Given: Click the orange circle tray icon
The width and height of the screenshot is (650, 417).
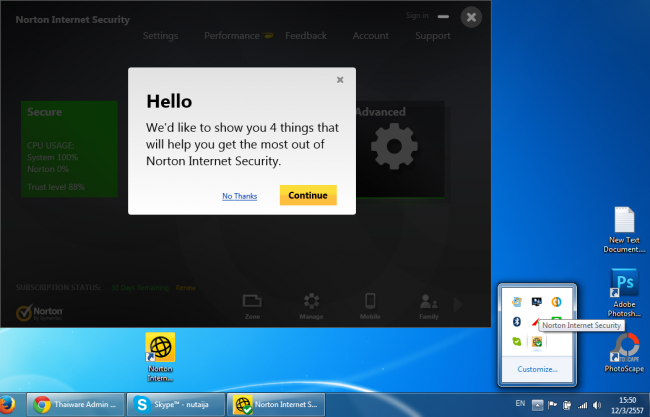Looking at the screenshot, I should click(556, 302).
